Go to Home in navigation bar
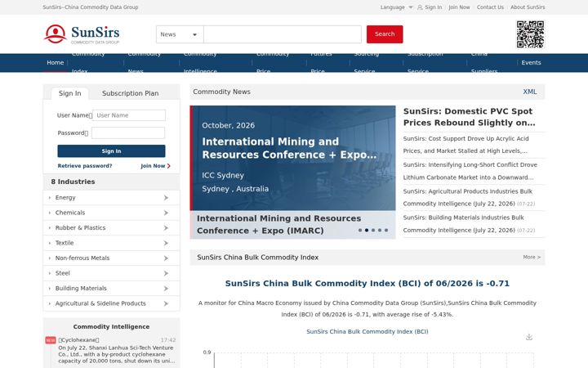Image resolution: width=588 pixels, height=368 pixels. (56, 63)
